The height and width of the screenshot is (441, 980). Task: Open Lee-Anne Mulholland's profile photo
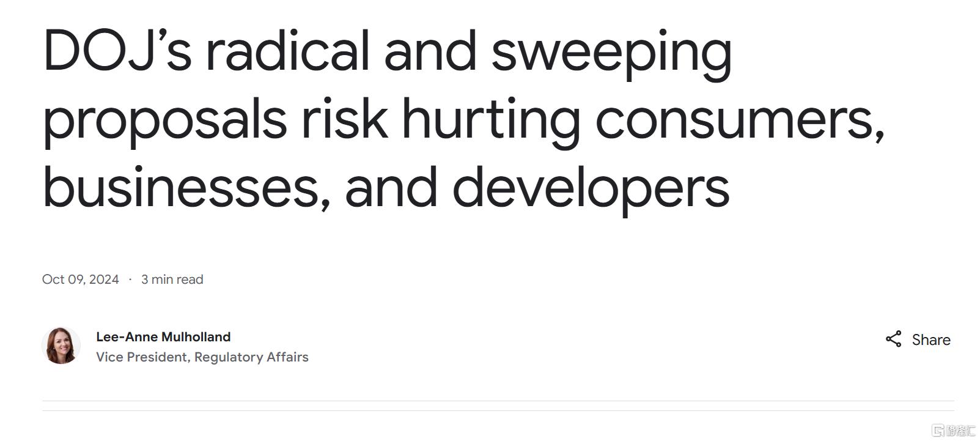[61, 346]
